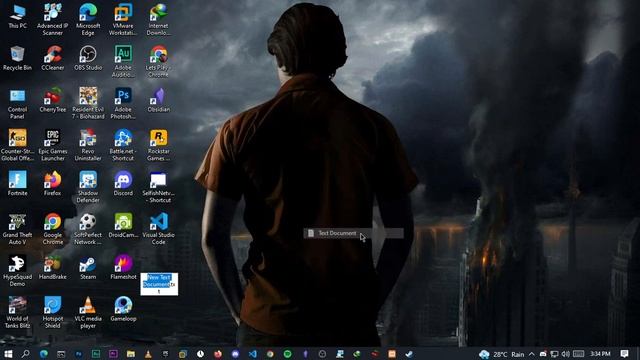Click the New Text Document filename edit box
This screenshot has height=360, width=640.
point(159,284)
